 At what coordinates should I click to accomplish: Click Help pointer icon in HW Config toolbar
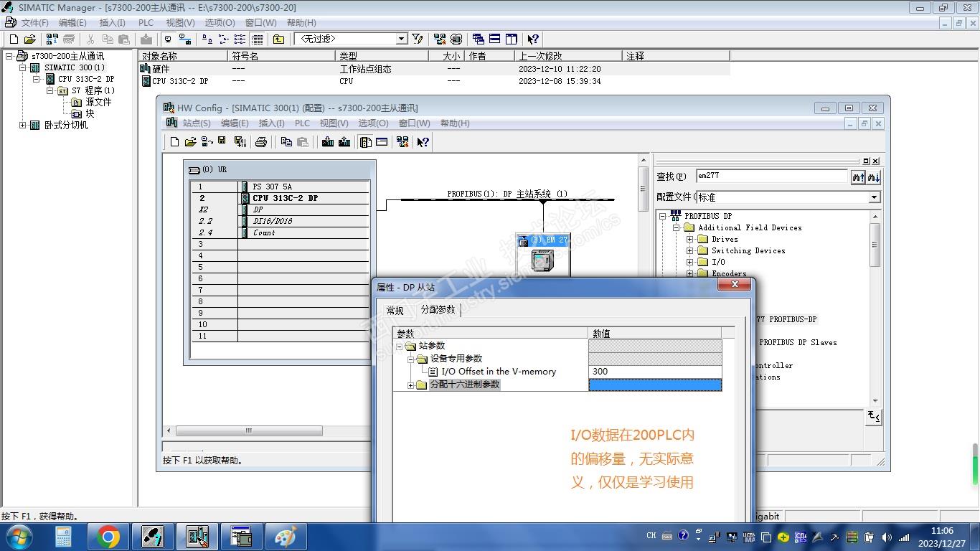tap(423, 142)
